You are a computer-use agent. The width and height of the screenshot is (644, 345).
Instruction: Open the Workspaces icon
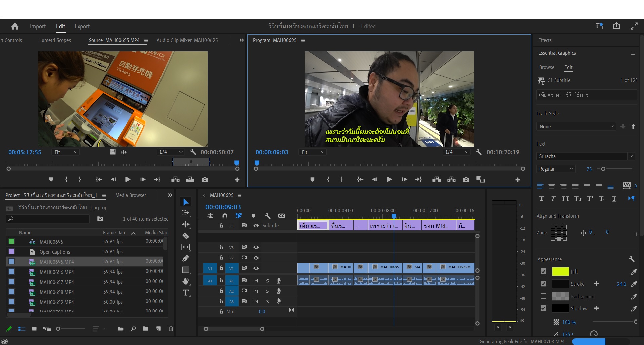[x=599, y=26]
